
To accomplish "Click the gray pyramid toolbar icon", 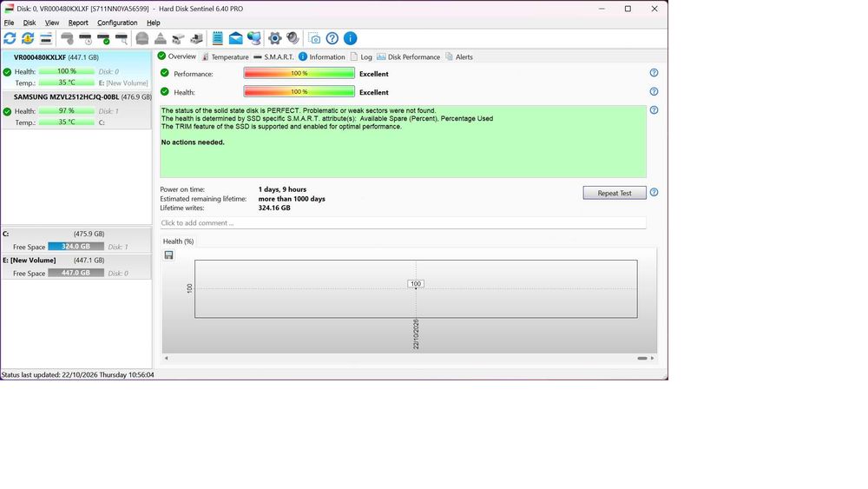I will coord(161,38).
